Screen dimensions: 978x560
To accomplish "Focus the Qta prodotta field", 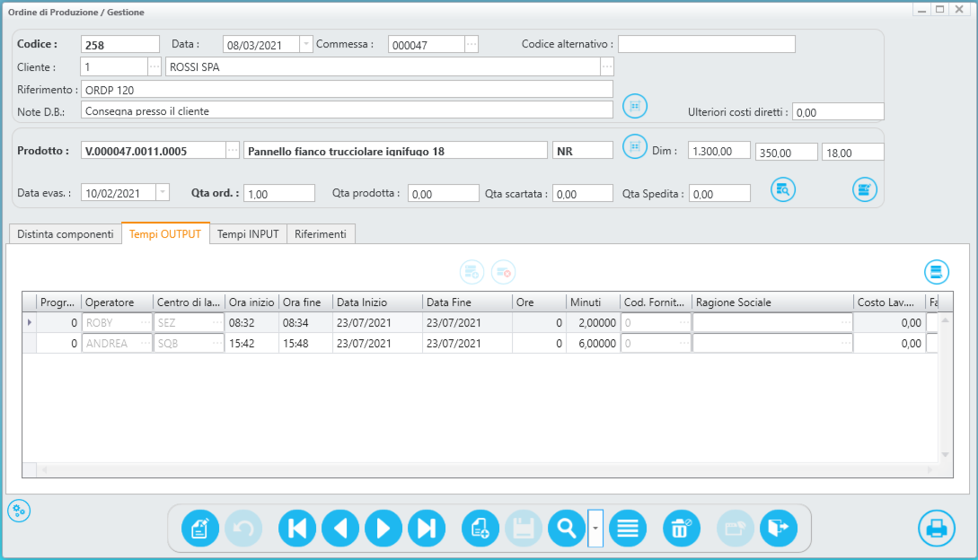I will 444,193.
